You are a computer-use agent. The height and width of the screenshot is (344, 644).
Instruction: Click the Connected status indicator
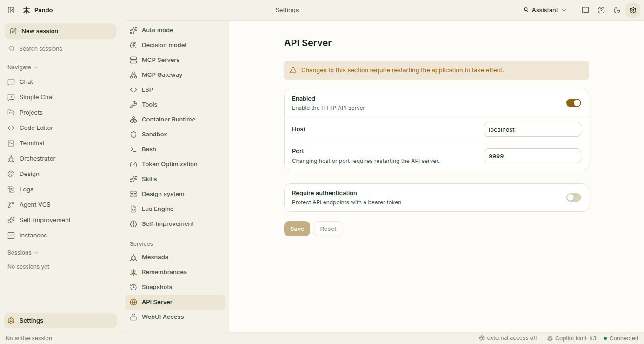621,338
